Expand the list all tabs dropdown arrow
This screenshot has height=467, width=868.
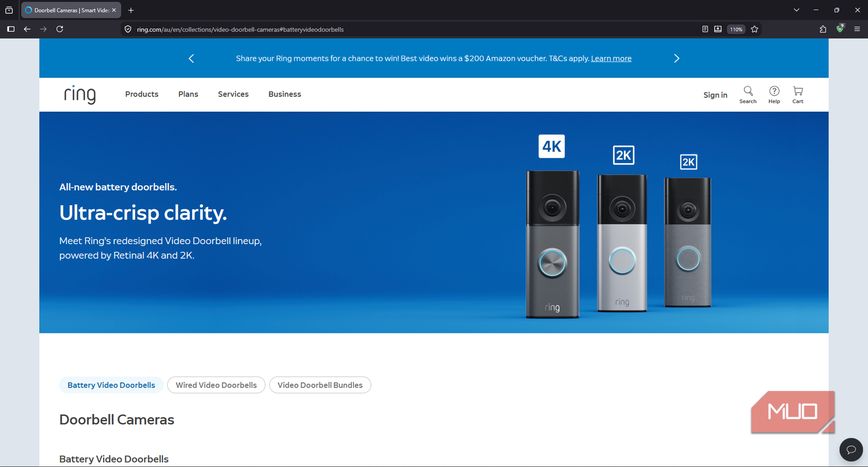click(x=796, y=10)
